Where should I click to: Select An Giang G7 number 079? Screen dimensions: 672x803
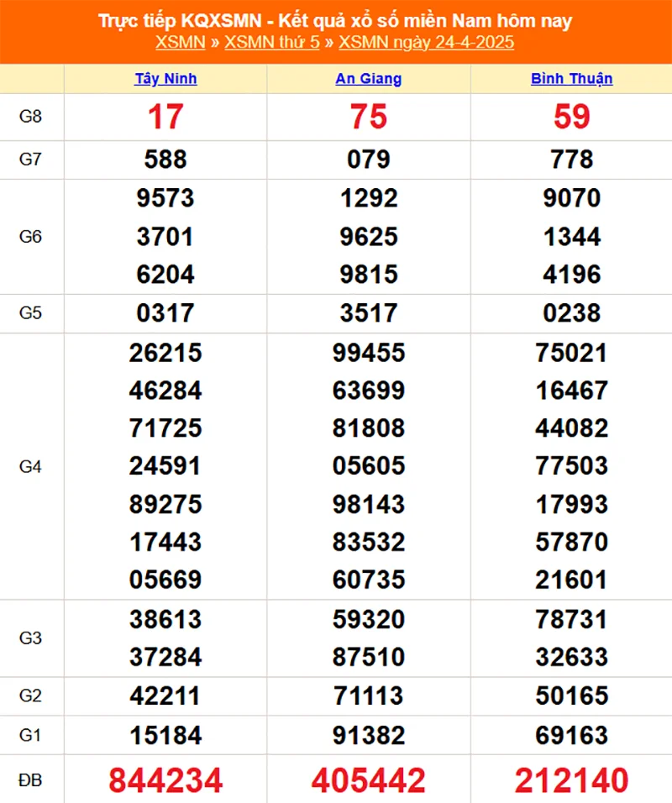pos(368,159)
